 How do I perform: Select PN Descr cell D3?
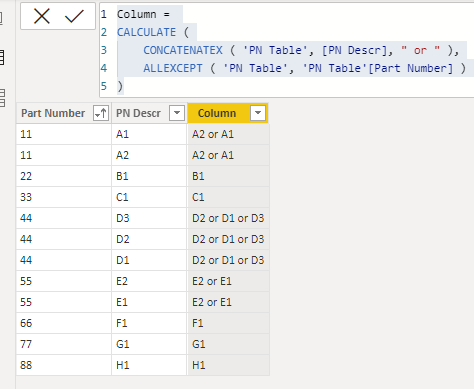149,218
